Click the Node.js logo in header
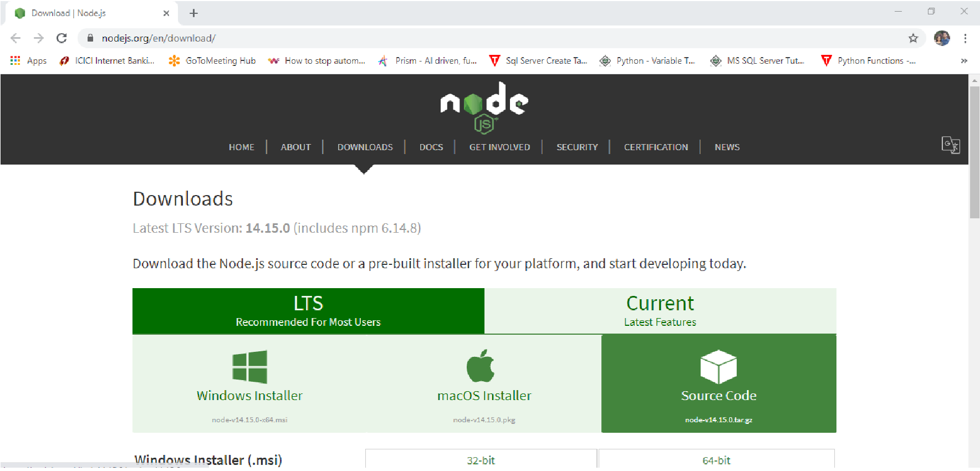Screen dimensions: 980x471 point(484,107)
